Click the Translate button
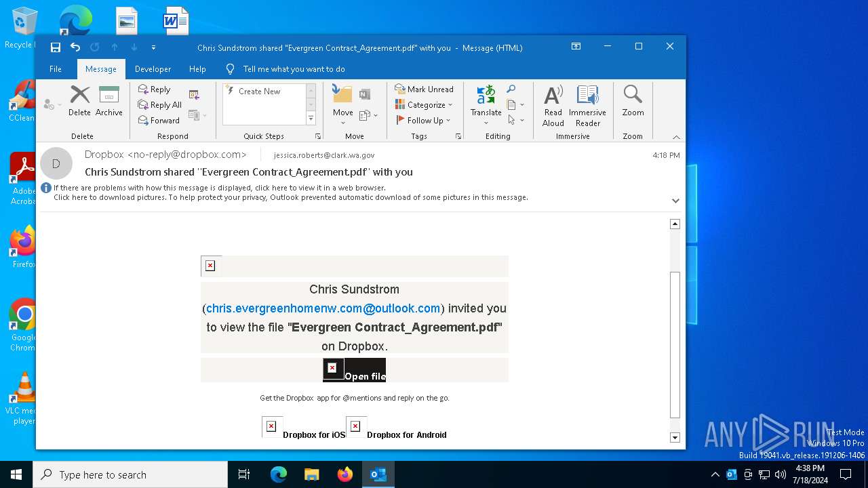868x488 pixels. (x=486, y=104)
